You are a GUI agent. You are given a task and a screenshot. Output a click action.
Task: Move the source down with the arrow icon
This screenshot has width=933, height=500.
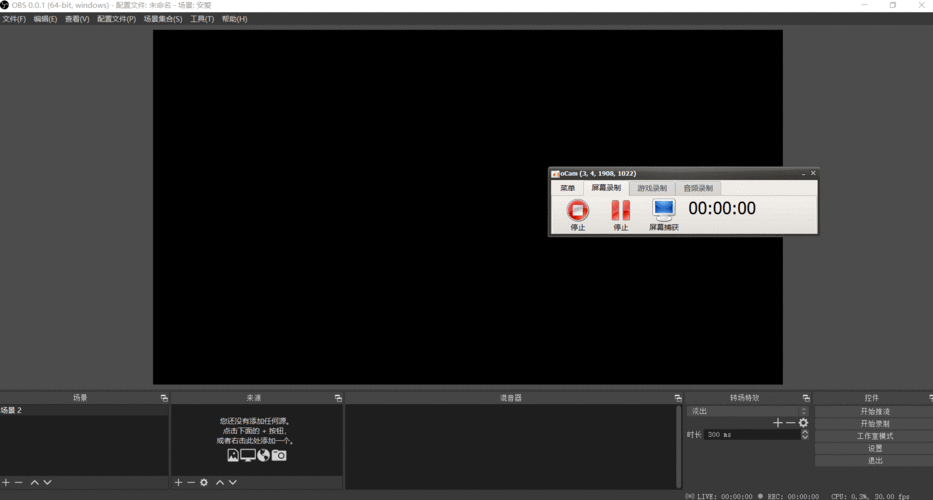pyautogui.click(x=233, y=483)
